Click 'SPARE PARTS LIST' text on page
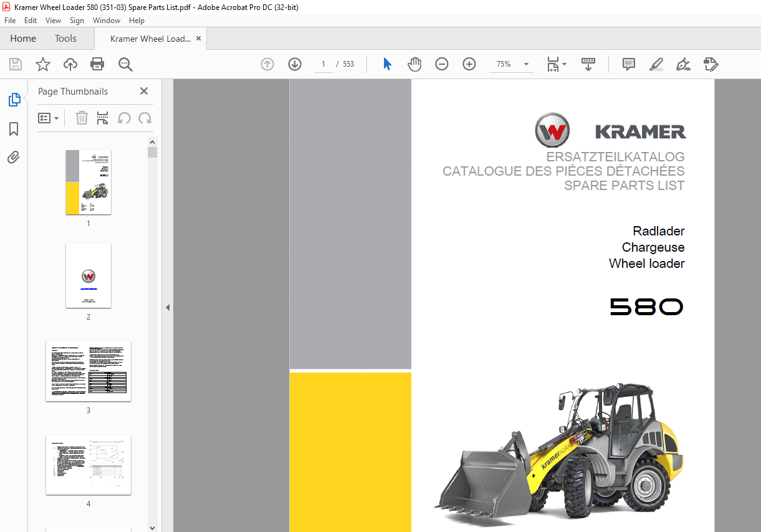 click(x=625, y=186)
